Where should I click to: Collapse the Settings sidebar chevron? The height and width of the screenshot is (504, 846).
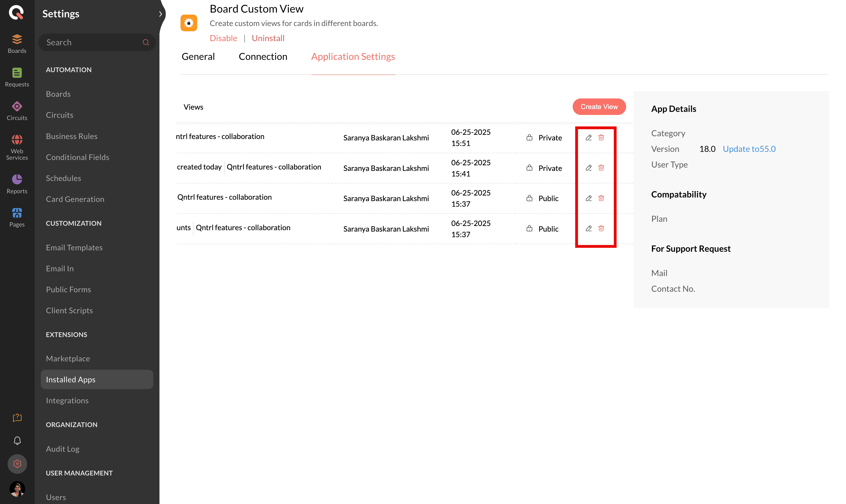tap(160, 14)
